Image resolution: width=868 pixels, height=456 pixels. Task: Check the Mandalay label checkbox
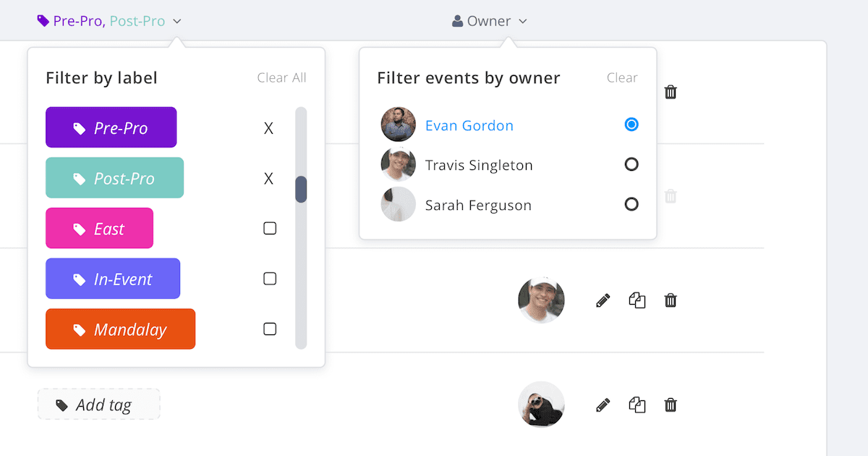coord(270,329)
